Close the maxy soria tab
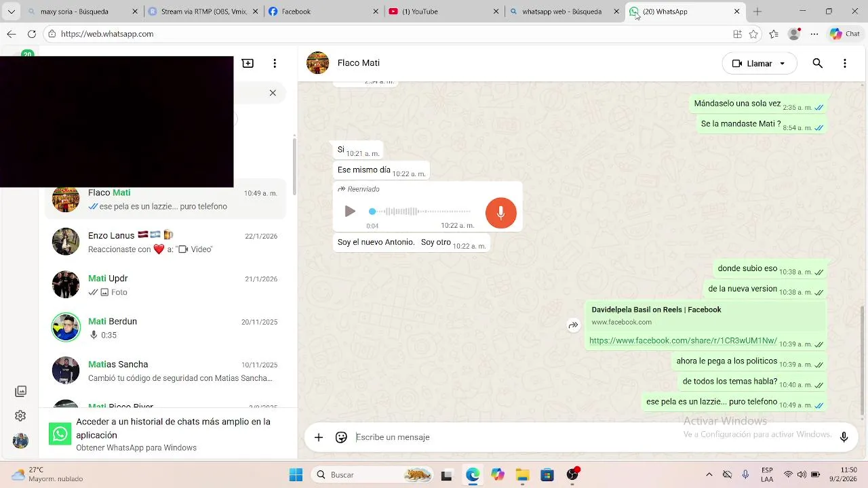868x488 pixels. pyautogui.click(x=135, y=12)
